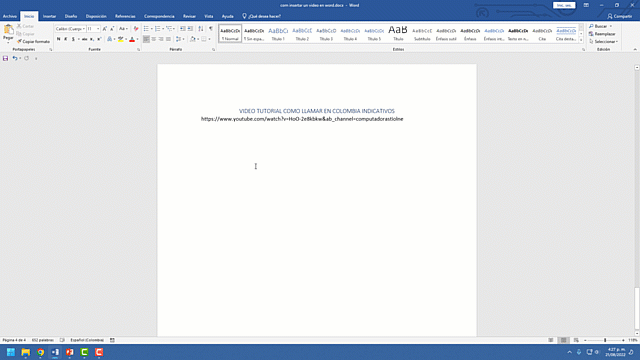This screenshot has width=640, height=360.
Task: Apply red font color
Action: tap(132, 39)
